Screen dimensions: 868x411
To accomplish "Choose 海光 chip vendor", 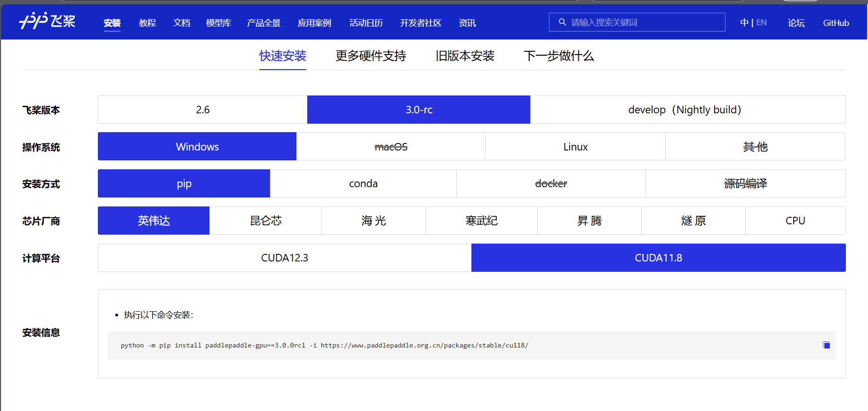I will pyautogui.click(x=374, y=221).
